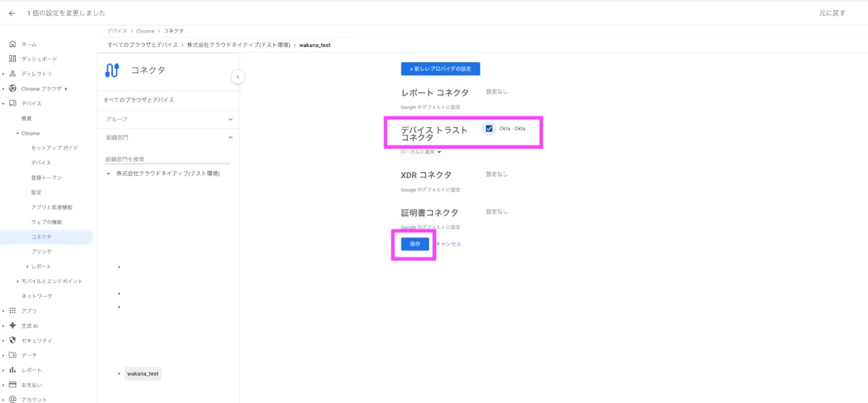Click the 保存 save button

click(414, 244)
